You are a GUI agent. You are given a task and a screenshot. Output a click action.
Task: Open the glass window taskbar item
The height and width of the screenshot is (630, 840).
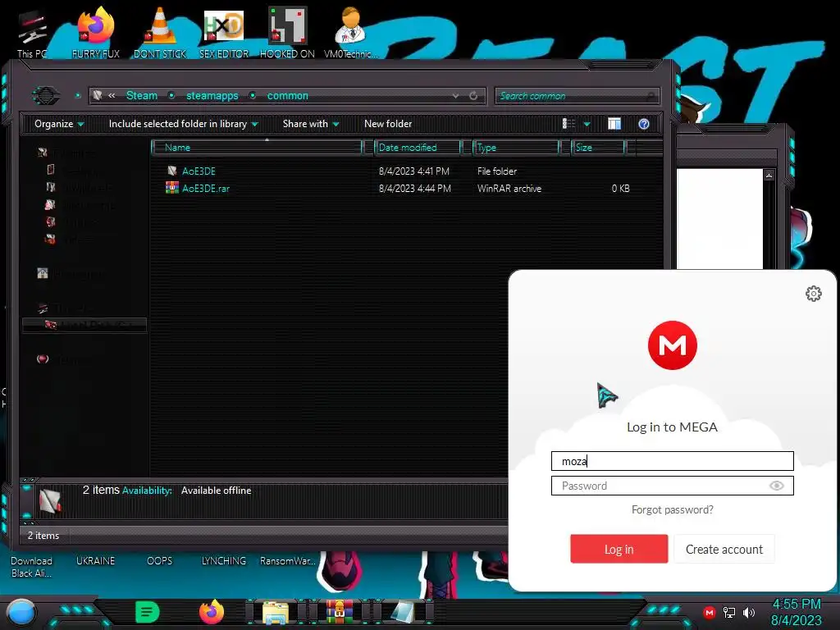coord(403,613)
